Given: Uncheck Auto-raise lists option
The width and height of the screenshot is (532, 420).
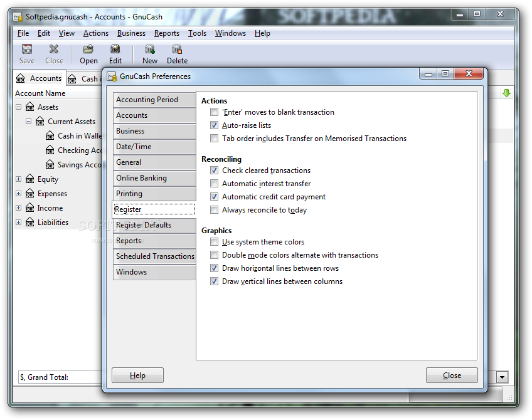Looking at the screenshot, I should coord(214,125).
